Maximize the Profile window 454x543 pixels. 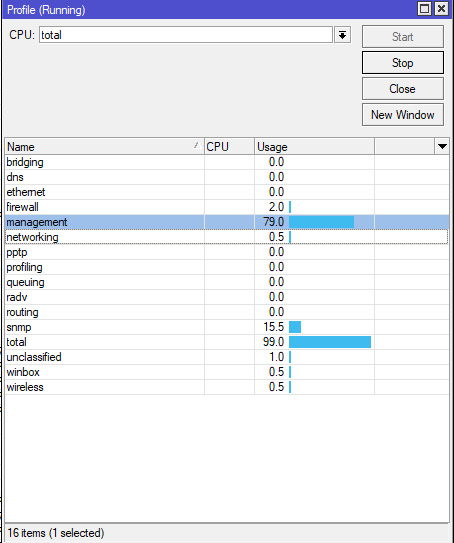[425, 9]
